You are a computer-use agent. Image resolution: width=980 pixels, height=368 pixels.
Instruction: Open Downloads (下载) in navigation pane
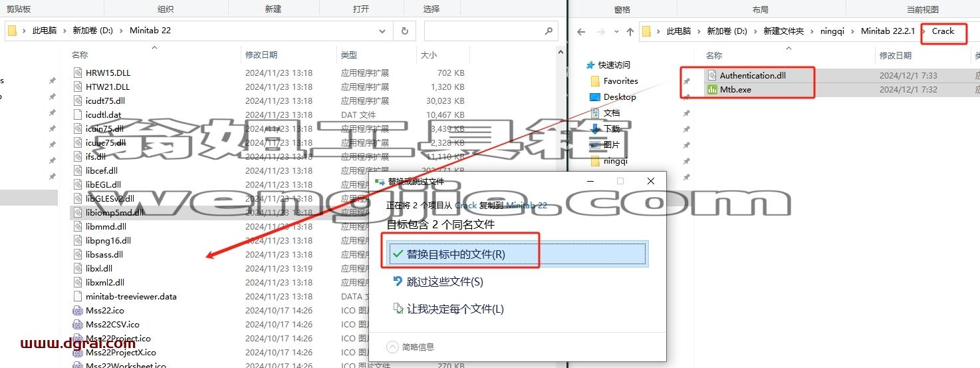click(x=612, y=129)
